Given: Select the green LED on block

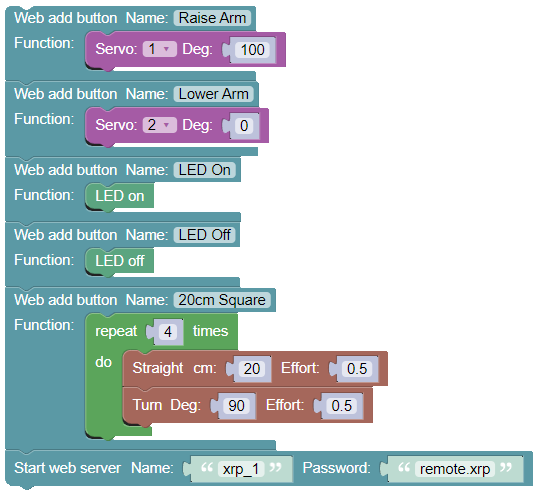Looking at the screenshot, I should click(120, 196).
